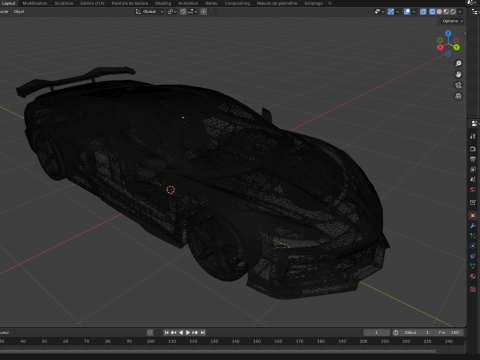480x360 pixels.
Task: Open the Object Constraints properties tab
Action: pyautogui.click(x=473, y=256)
